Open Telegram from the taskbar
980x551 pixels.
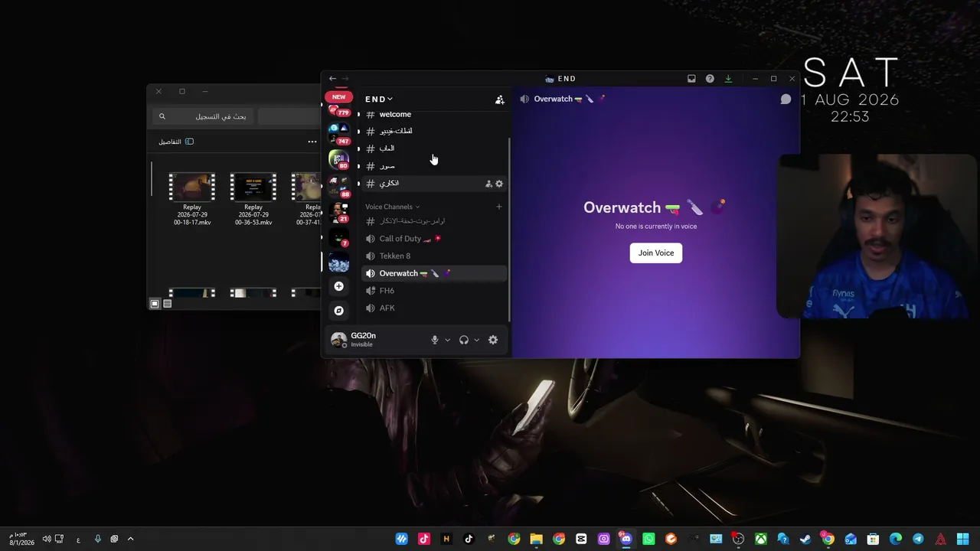[x=918, y=539]
